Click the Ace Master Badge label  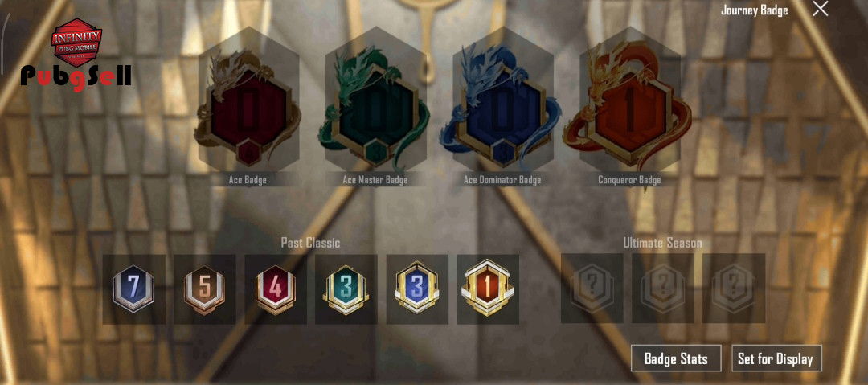click(375, 180)
